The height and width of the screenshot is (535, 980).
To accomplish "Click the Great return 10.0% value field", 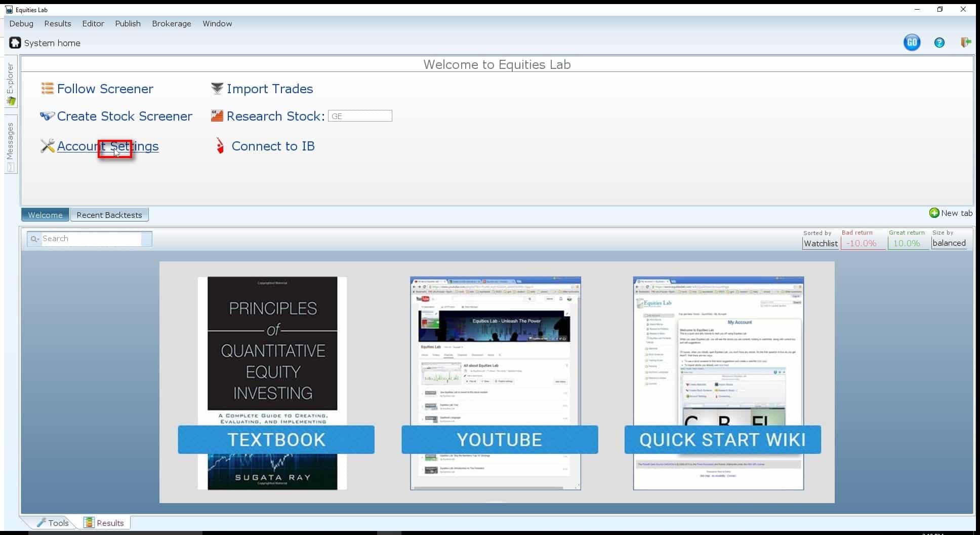I will pos(908,243).
